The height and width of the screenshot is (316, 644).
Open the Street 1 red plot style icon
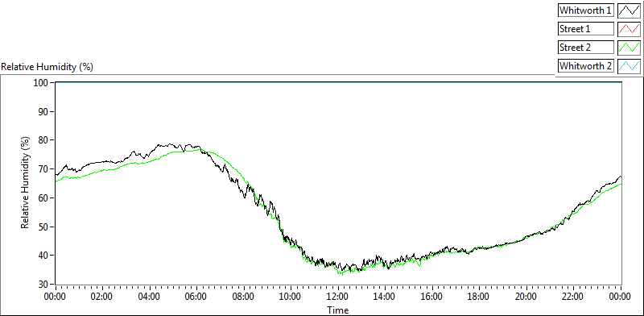629,29
